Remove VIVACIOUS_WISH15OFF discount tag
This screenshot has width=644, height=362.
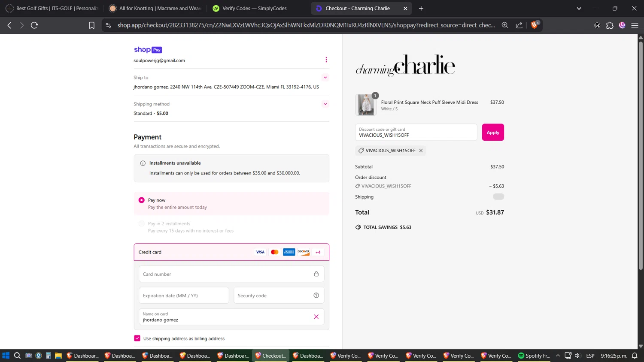point(421,151)
